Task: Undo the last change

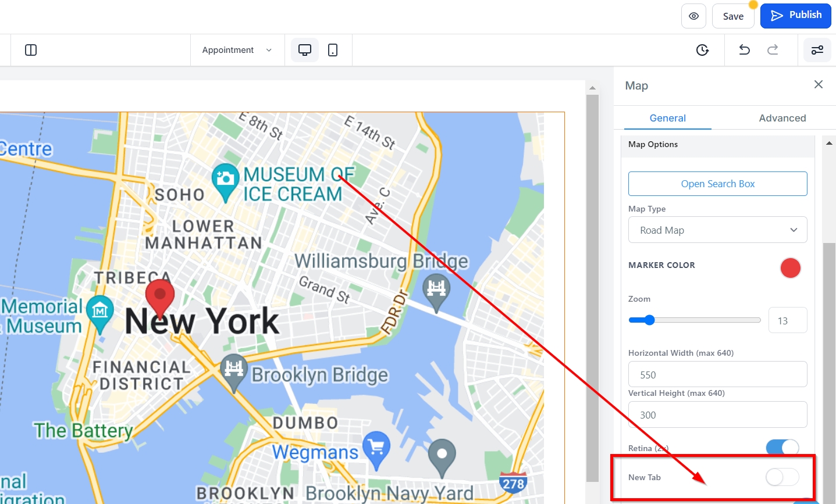Action: click(x=744, y=50)
